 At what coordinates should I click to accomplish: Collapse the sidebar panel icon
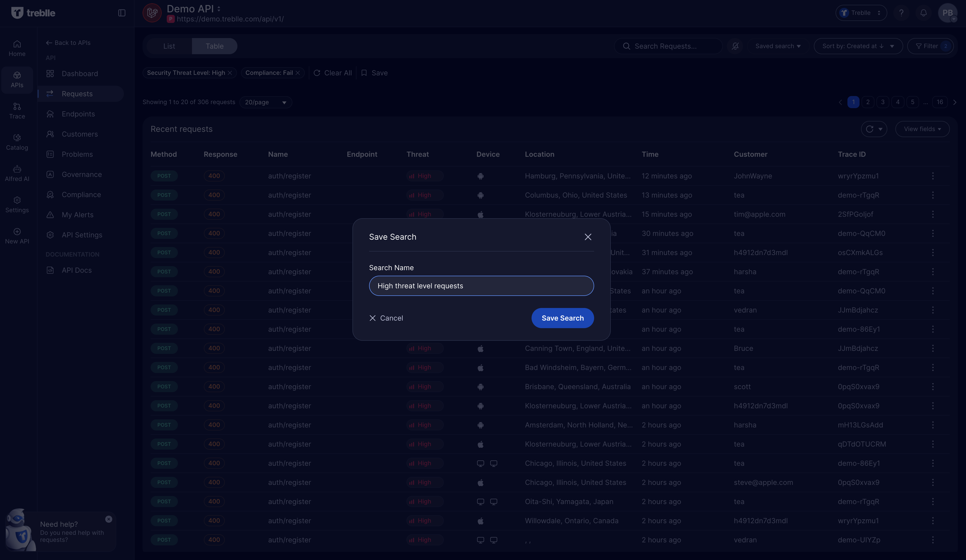point(122,13)
